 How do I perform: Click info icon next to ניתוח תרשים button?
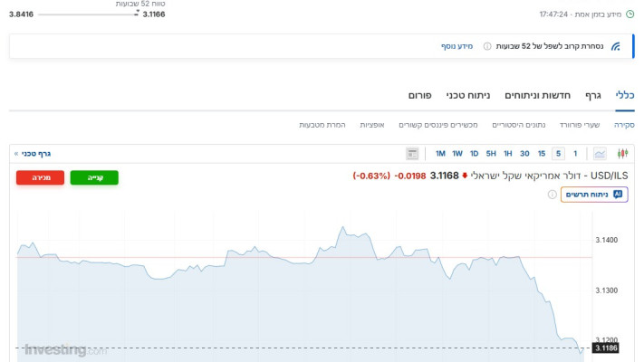point(553,195)
